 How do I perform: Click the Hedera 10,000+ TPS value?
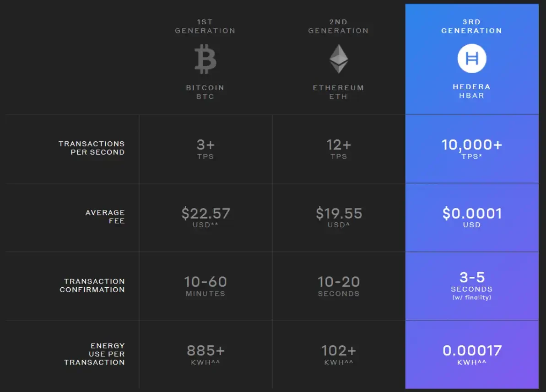coord(472,149)
